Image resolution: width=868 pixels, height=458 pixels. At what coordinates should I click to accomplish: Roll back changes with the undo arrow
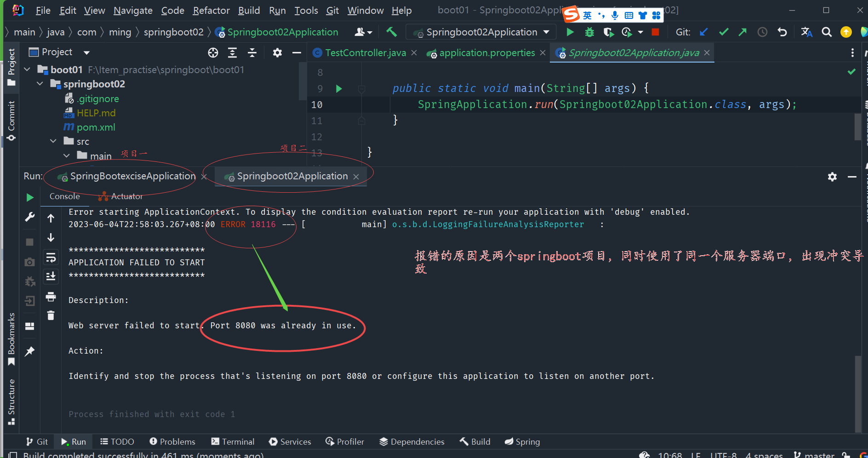click(x=782, y=32)
